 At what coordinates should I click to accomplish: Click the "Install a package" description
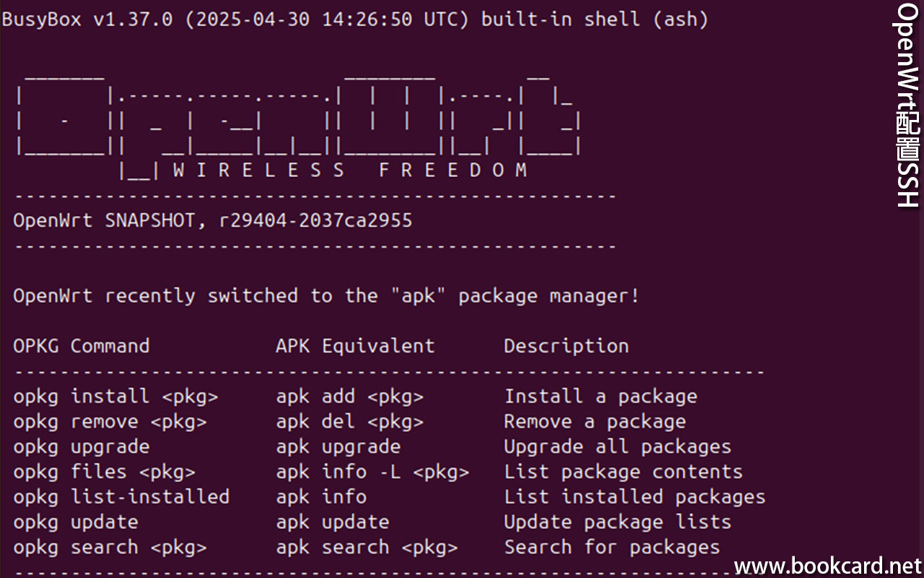[601, 397]
